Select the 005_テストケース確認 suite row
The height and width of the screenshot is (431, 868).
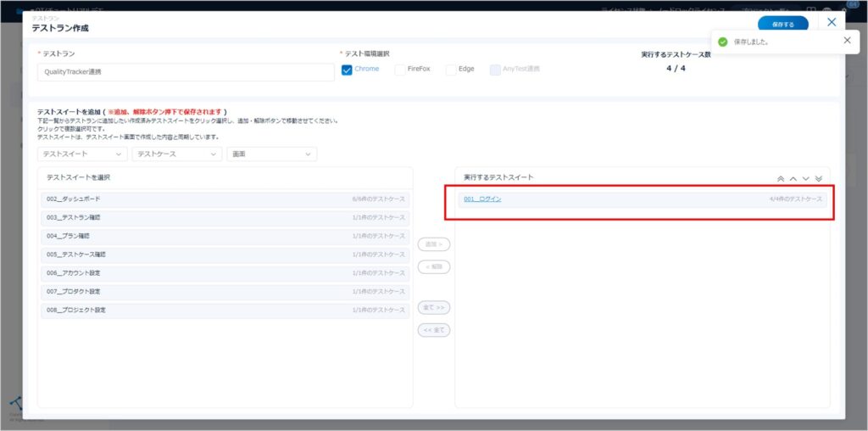coord(225,254)
